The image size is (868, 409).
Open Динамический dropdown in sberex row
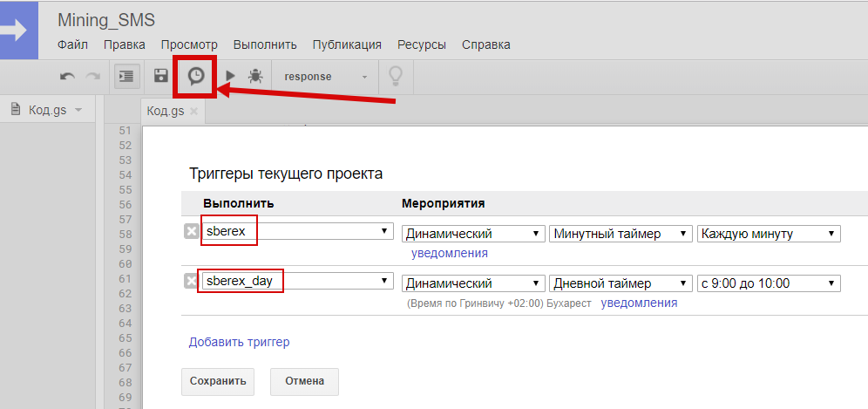(472, 234)
